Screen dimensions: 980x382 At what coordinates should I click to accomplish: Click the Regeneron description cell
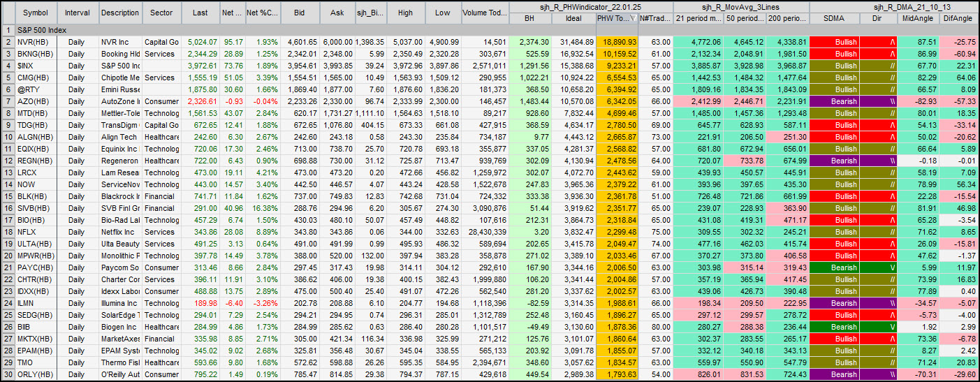120,161
